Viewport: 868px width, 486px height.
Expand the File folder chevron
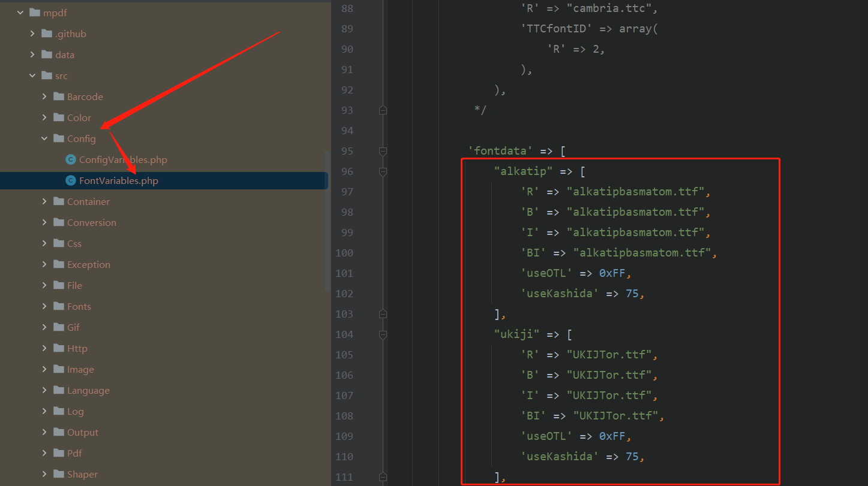(x=44, y=285)
